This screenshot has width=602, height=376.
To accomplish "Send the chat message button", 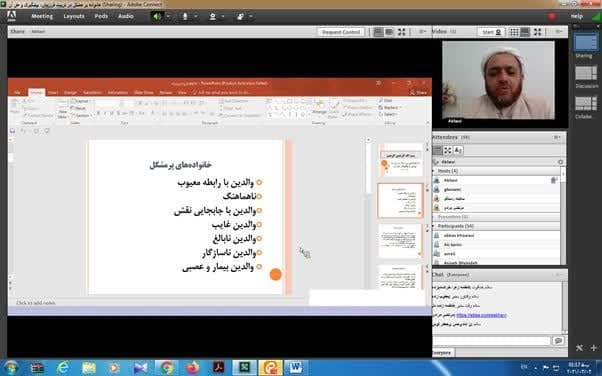I will click(x=558, y=340).
